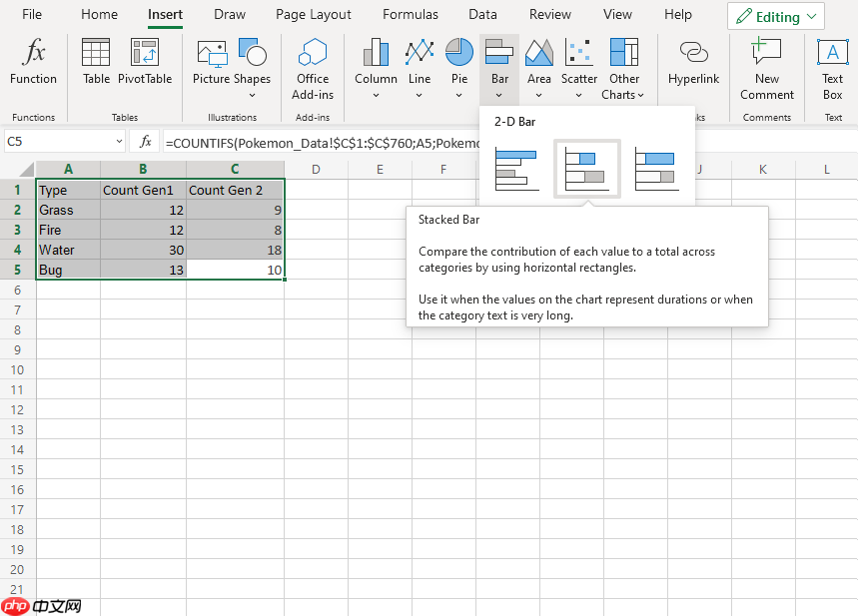Select row 1 header

18,190
